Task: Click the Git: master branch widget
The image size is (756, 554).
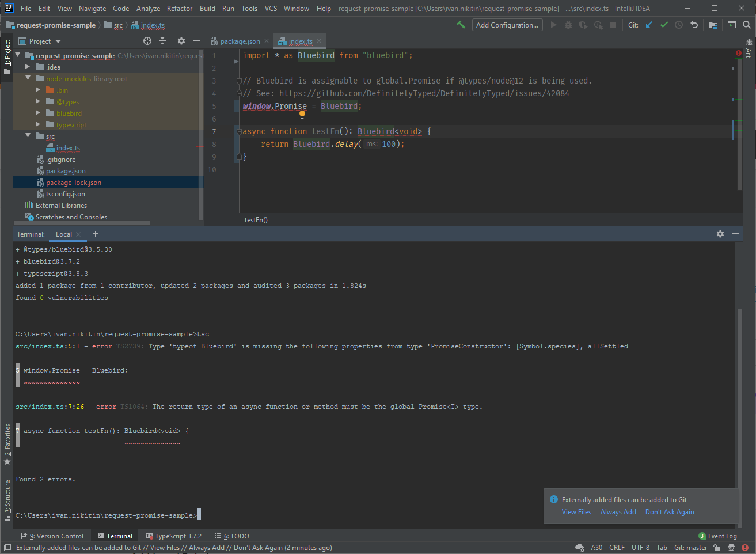Action: pos(690,548)
